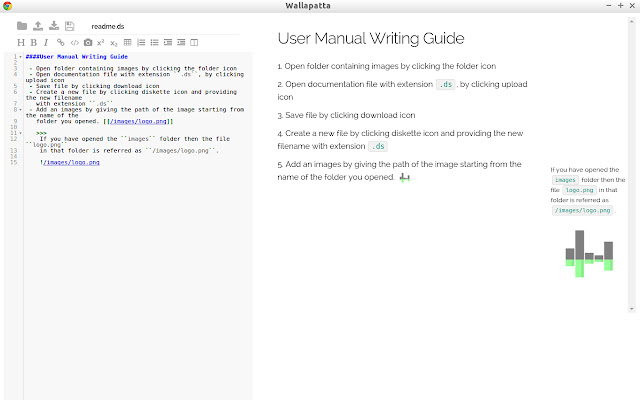Screen dimensions: 640x400
Task: Toggle the split column view icon
Action: click(x=194, y=42)
